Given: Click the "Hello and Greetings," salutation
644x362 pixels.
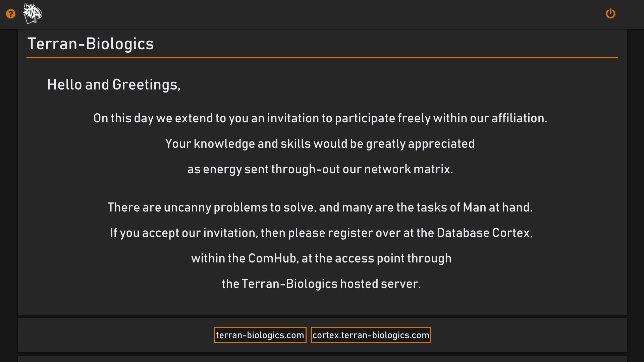Looking at the screenshot, I should click(114, 85).
